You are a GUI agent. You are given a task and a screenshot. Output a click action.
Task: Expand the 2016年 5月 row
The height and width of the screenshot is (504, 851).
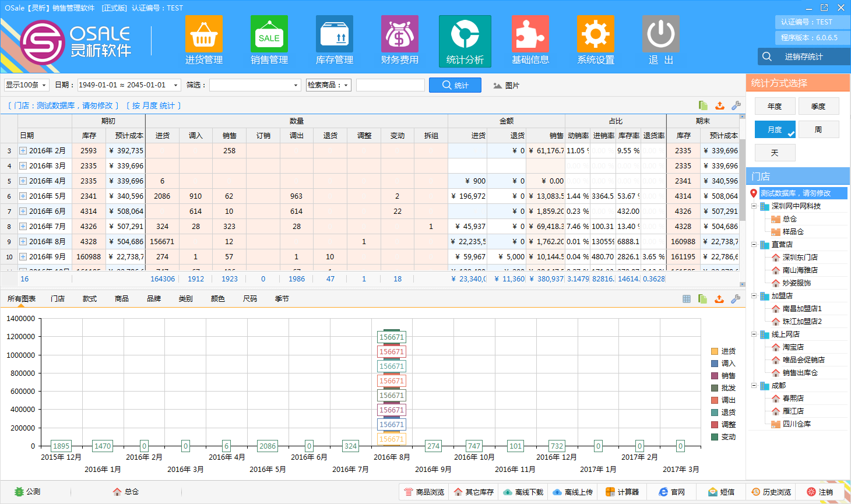pos(23,196)
